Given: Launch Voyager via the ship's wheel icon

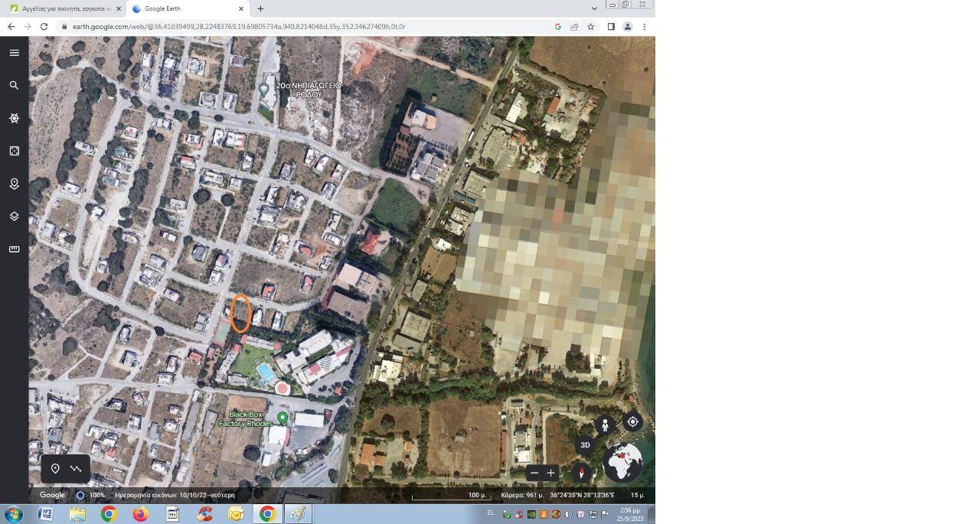Looking at the screenshot, I should coord(14,118).
